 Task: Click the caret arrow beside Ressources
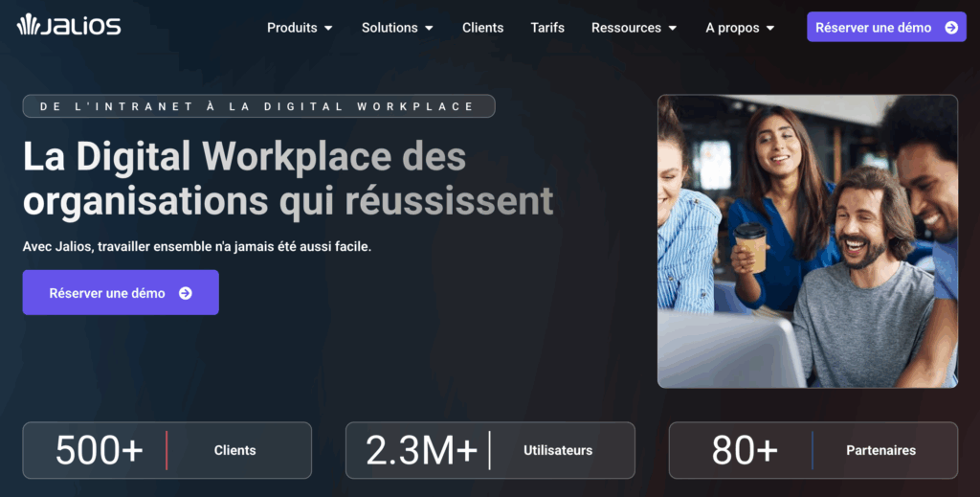point(673,29)
